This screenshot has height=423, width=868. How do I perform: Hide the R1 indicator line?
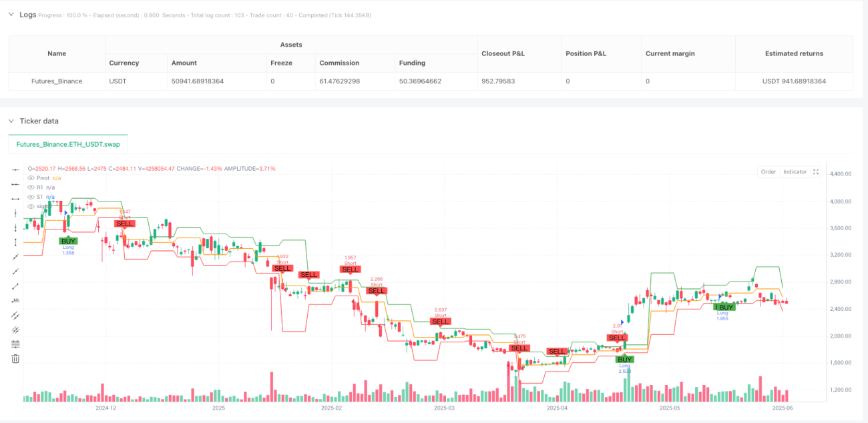pyautogui.click(x=31, y=187)
